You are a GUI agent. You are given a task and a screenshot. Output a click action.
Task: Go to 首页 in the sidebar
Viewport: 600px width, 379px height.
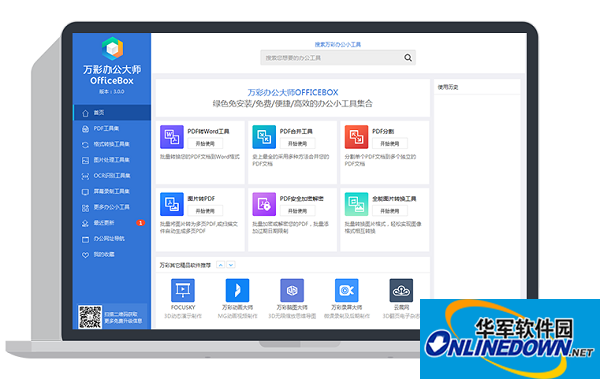112,113
